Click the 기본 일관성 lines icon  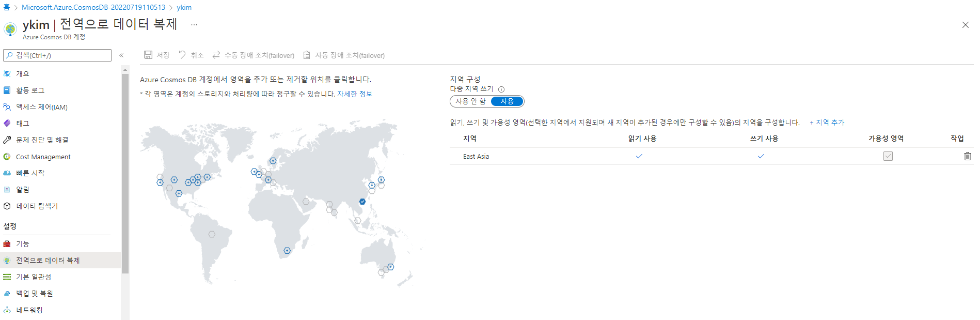pyautogui.click(x=7, y=277)
